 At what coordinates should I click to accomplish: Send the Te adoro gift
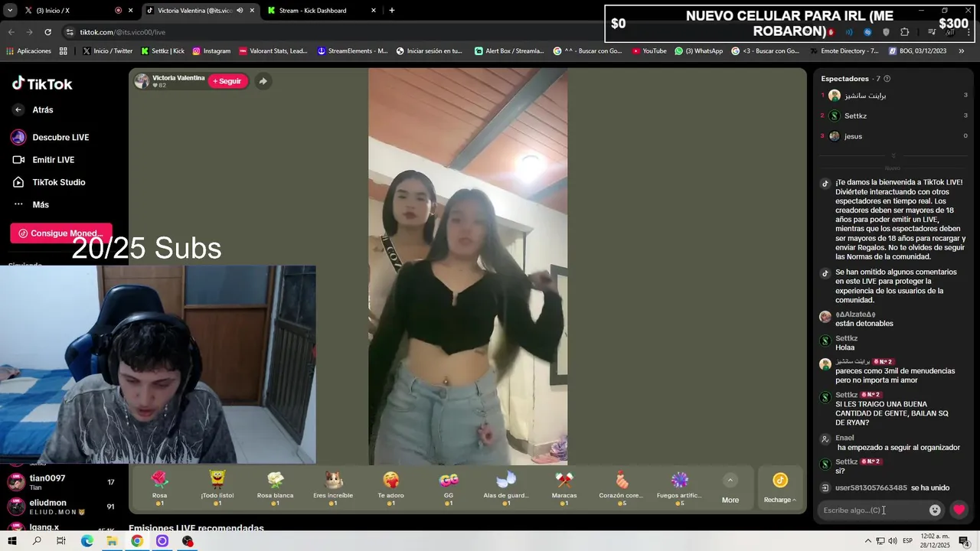click(390, 488)
